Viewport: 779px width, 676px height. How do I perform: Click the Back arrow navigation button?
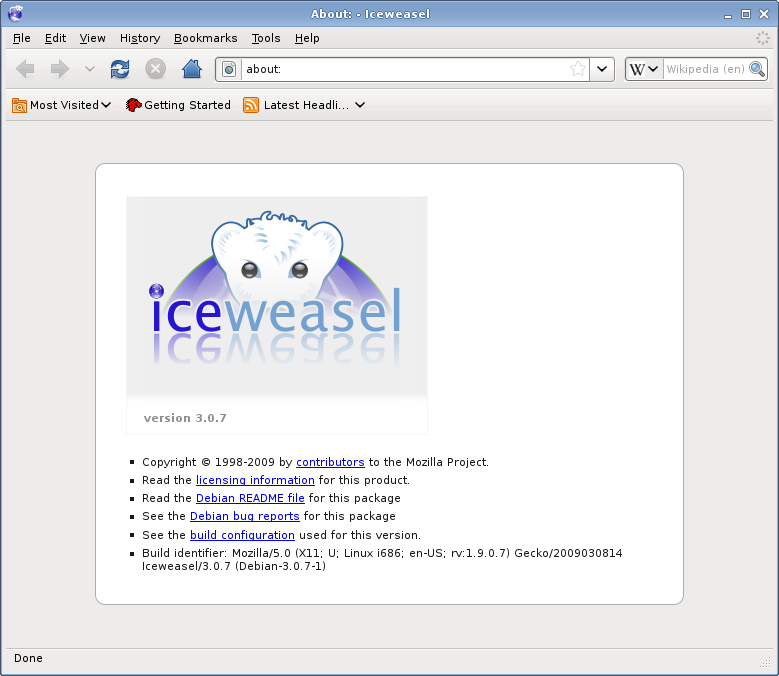(x=25, y=69)
